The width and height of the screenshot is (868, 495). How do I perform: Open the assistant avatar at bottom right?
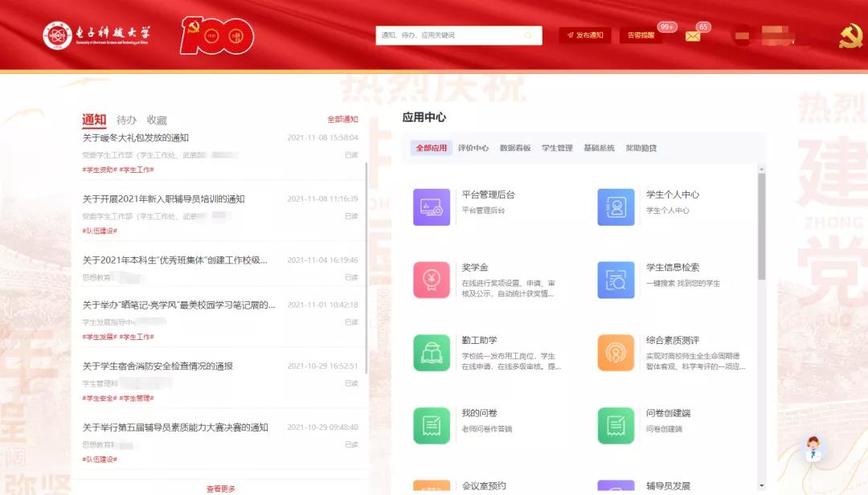click(814, 448)
